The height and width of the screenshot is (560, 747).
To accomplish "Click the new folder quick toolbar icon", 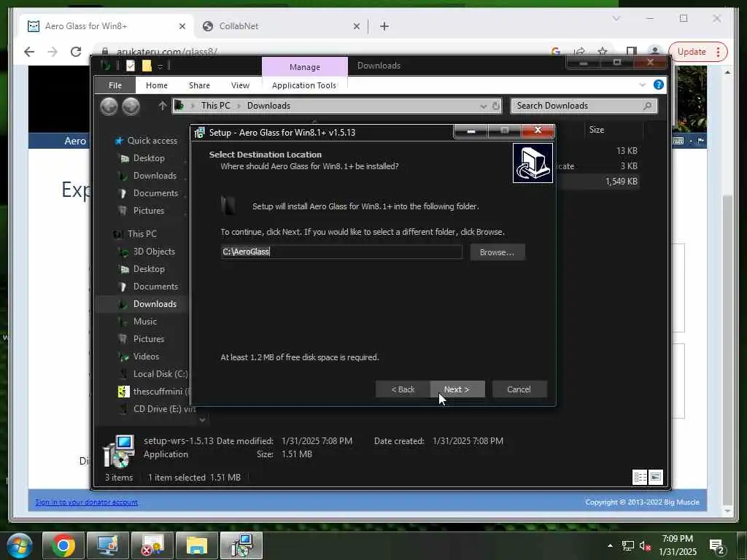I will click(147, 66).
